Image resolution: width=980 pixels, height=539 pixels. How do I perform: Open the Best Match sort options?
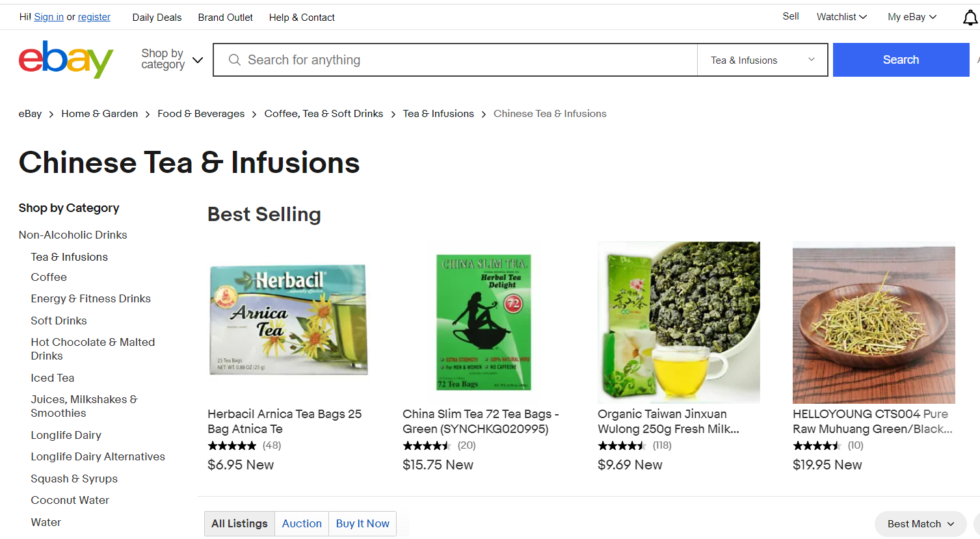tap(920, 523)
